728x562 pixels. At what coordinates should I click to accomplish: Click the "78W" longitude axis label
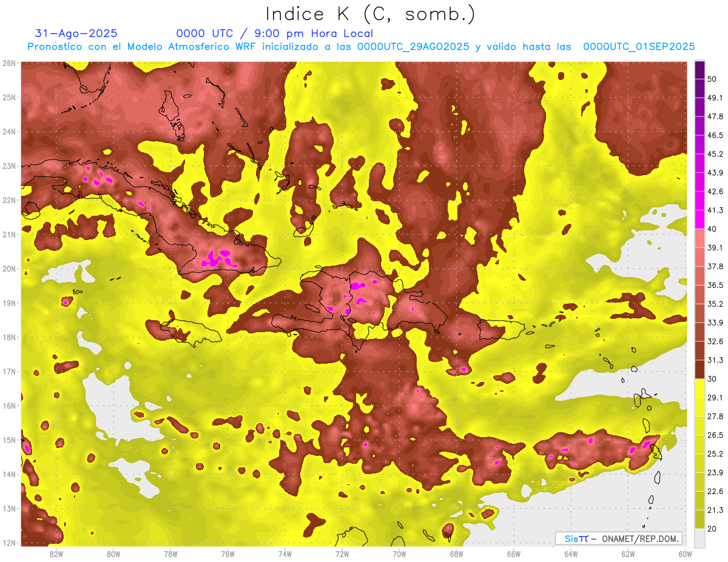pyautogui.click(x=170, y=554)
